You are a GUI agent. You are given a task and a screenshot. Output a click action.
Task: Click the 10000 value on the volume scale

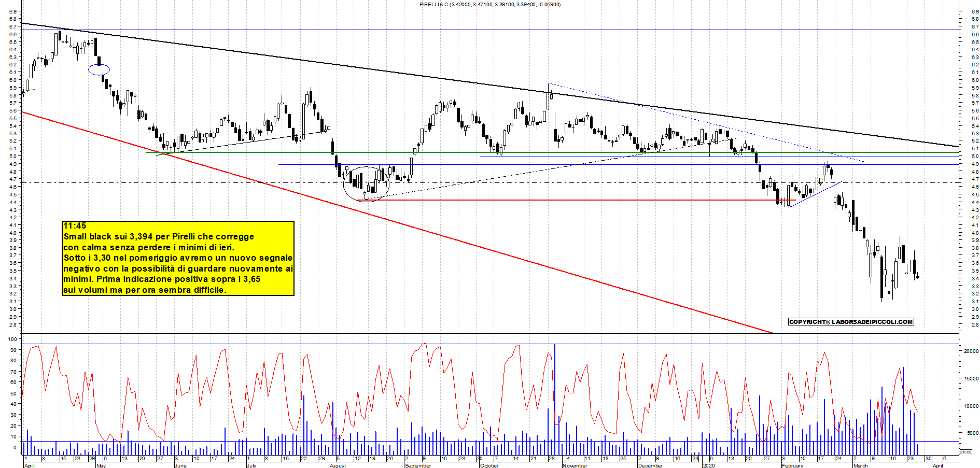click(x=971, y=406)
